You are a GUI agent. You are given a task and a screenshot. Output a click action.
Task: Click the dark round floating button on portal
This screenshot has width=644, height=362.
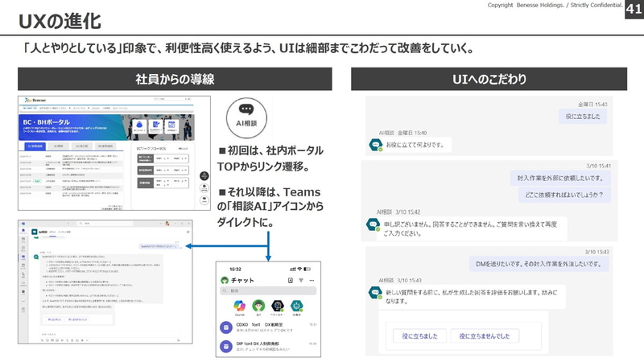[204, 175]
